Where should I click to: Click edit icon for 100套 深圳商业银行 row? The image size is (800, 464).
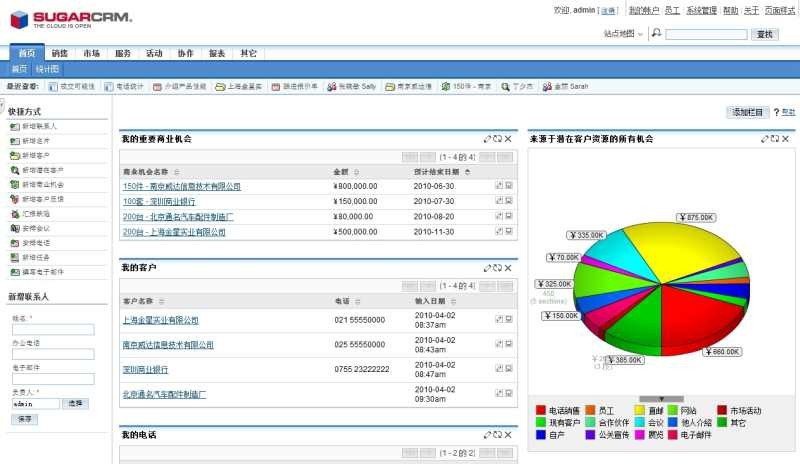[499, 201]
